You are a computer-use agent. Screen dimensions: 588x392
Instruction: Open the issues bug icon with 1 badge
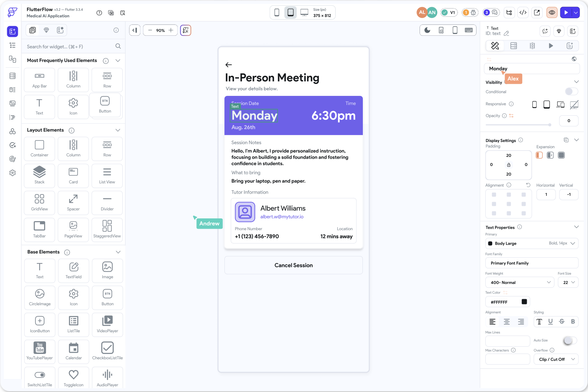470,13
